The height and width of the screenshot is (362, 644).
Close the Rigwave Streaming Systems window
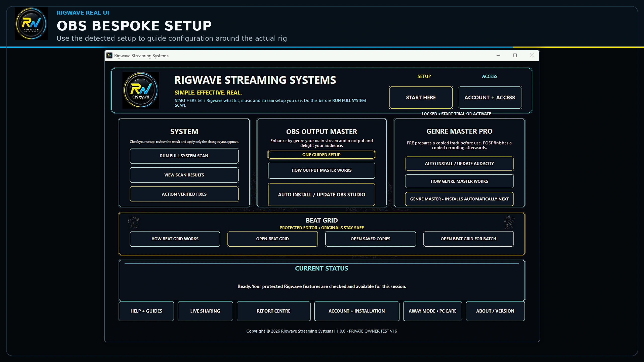532,56
